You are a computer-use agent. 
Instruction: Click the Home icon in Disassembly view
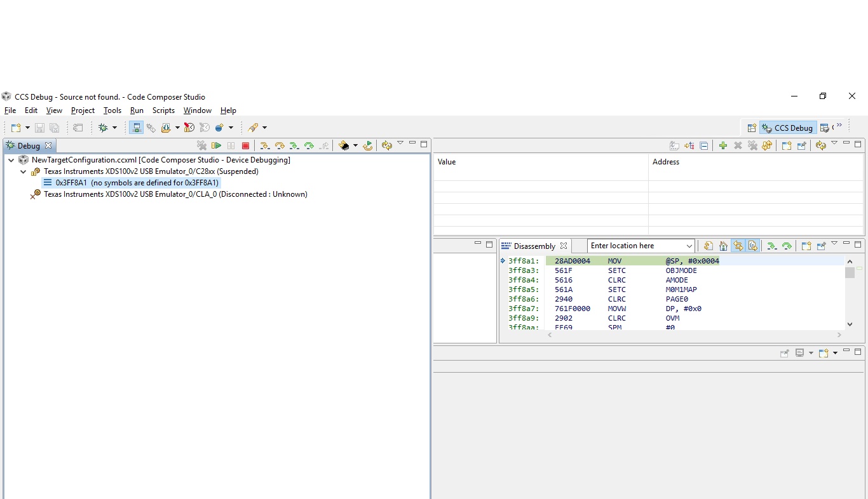pos(723,246)
